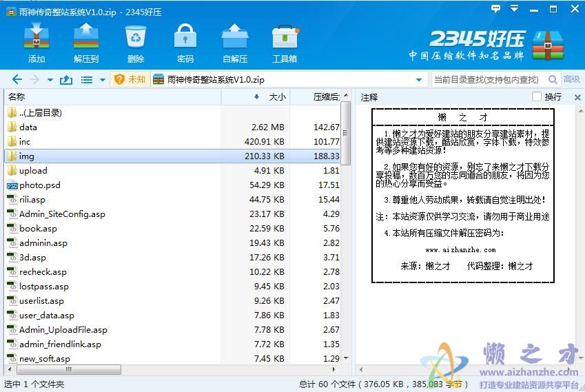Click the file list scroll-up arrow
This screenshot has width=585, height=392.
346,96
